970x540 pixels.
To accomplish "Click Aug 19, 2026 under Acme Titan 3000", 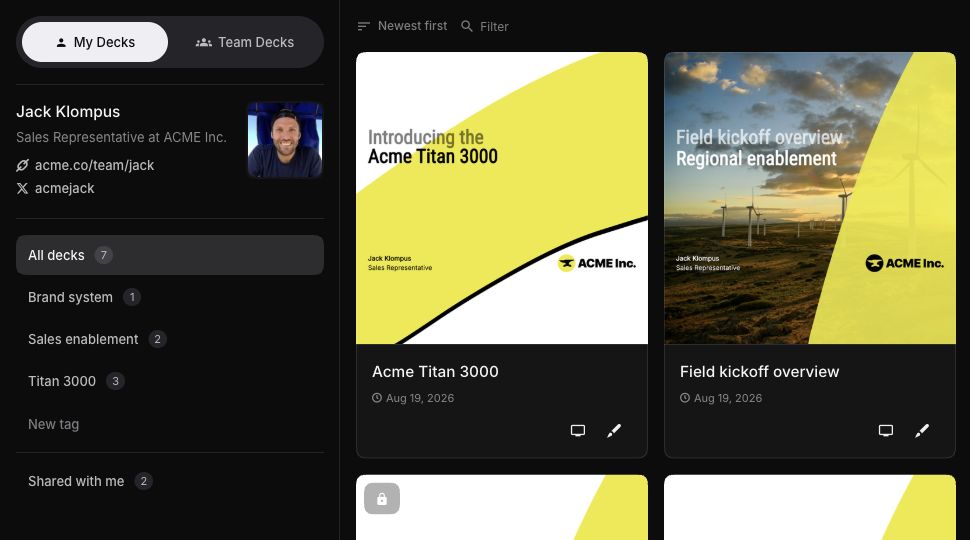I will point(419,398).
